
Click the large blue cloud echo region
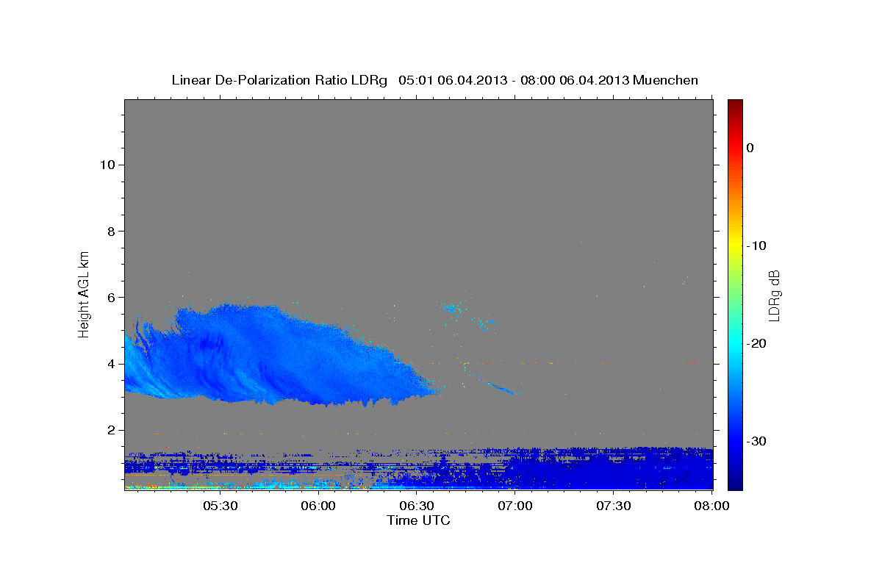[279, 356]
